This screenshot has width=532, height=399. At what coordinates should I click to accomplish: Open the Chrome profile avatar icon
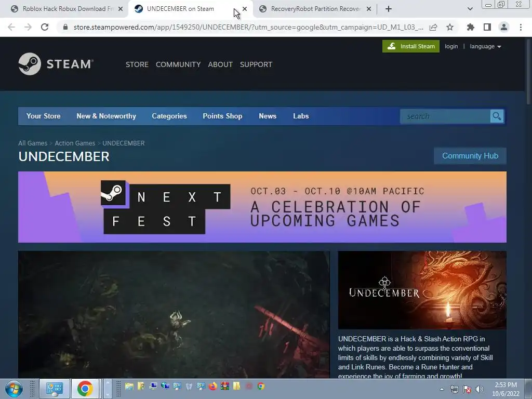504,27
